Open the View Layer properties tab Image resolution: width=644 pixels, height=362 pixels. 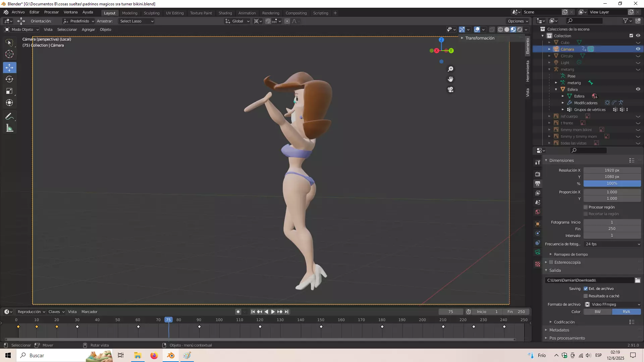538,193
